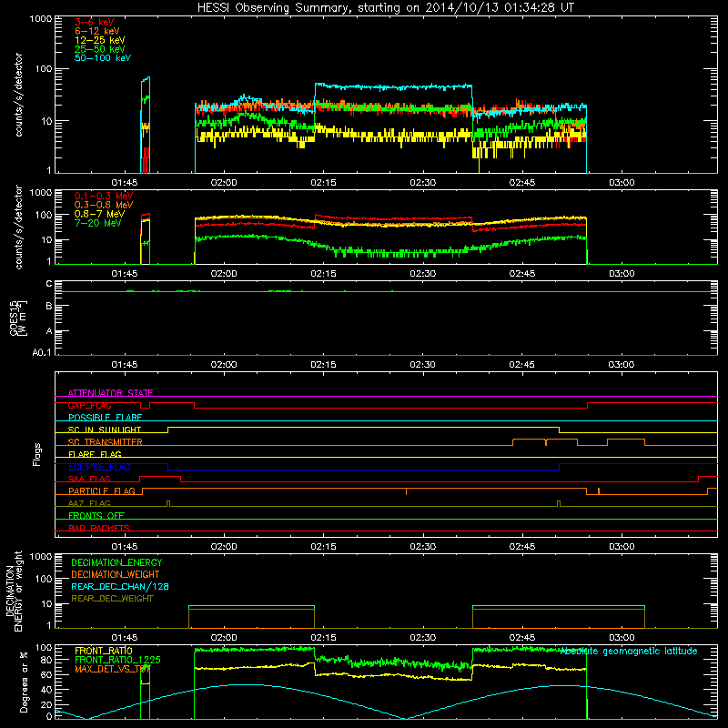Click the counts/s/detector title of top panel

pyautogui.click(x=18, y=95)
